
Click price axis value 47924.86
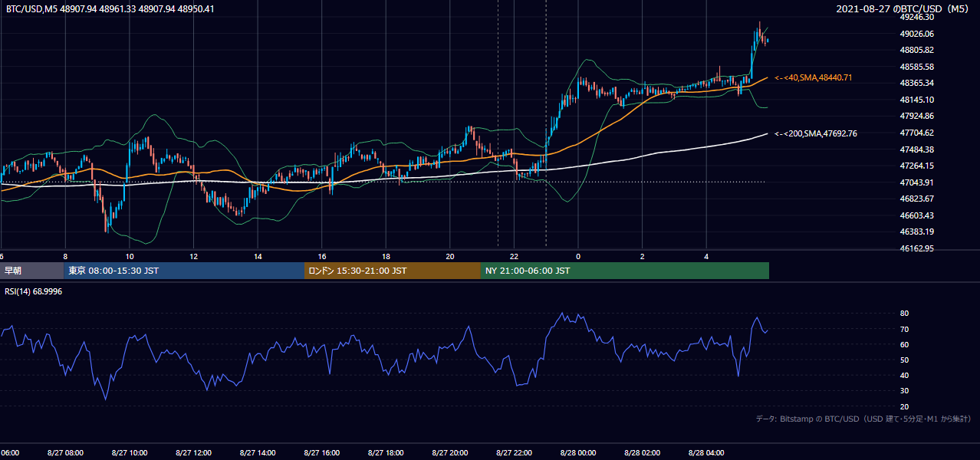[916, 116]
